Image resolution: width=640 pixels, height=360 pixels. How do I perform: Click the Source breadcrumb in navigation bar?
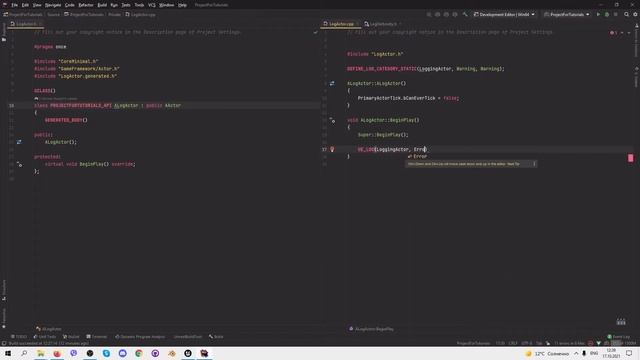(53, 15)
